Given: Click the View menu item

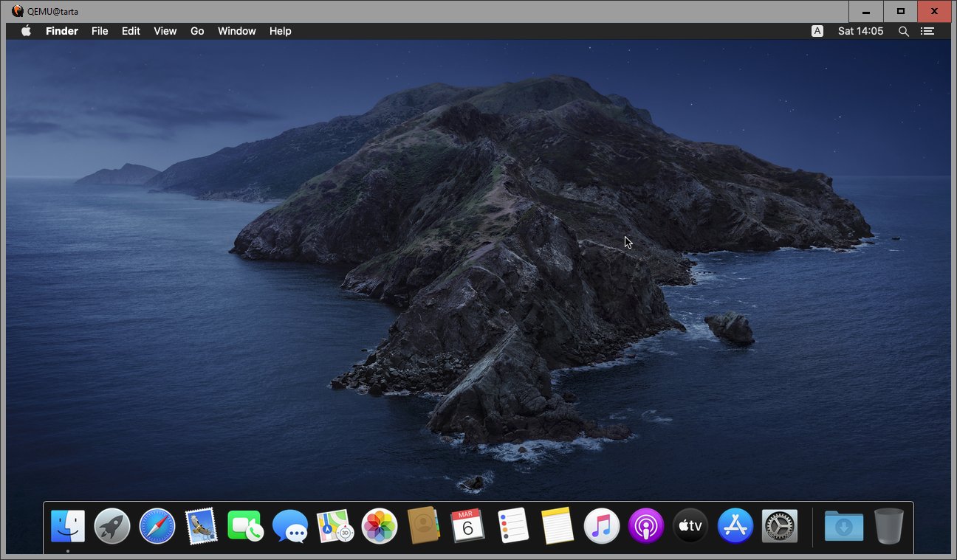Looking at the screenshot, I should (x=165, y=31).
